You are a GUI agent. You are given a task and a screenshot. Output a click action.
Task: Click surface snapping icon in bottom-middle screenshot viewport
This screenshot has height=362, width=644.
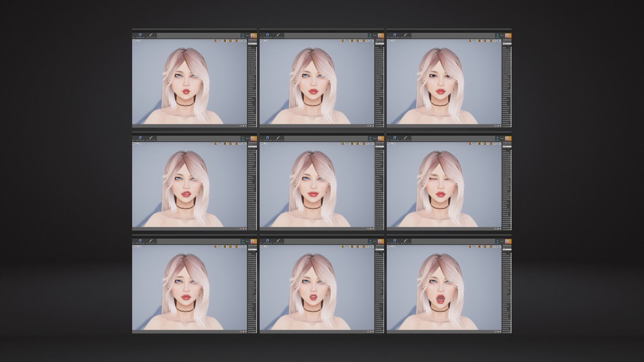pyautogui.click(x=350, y=246)
